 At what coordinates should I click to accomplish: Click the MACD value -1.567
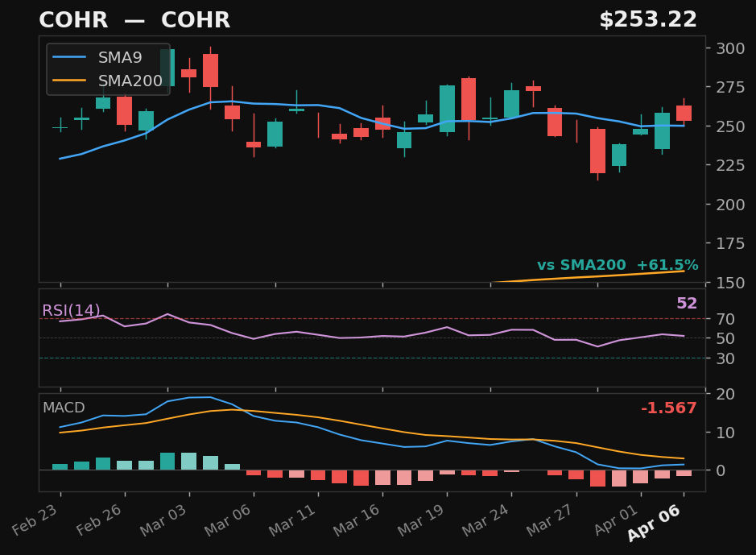[669, 408]
